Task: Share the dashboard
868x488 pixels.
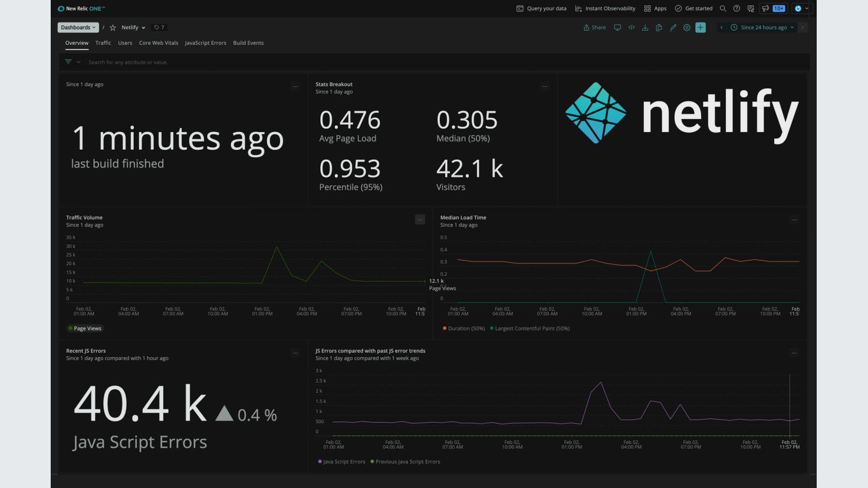Action: [x=594, y=27]
